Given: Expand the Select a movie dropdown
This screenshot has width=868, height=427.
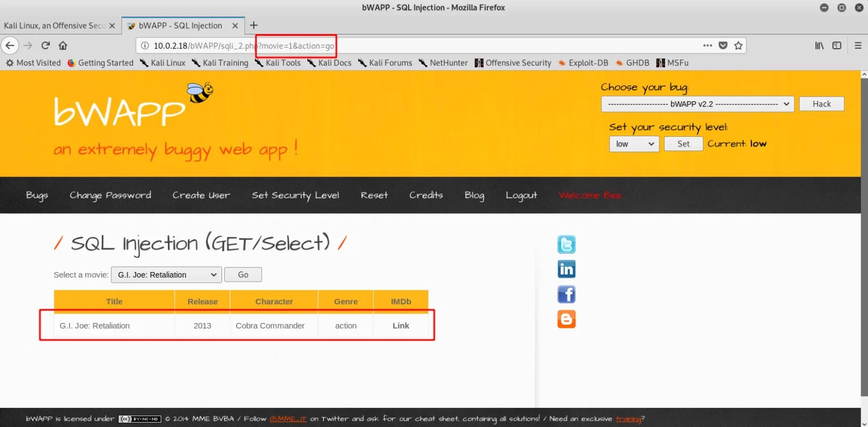Looking at the screenshot, I should click(x=166, y=275).
